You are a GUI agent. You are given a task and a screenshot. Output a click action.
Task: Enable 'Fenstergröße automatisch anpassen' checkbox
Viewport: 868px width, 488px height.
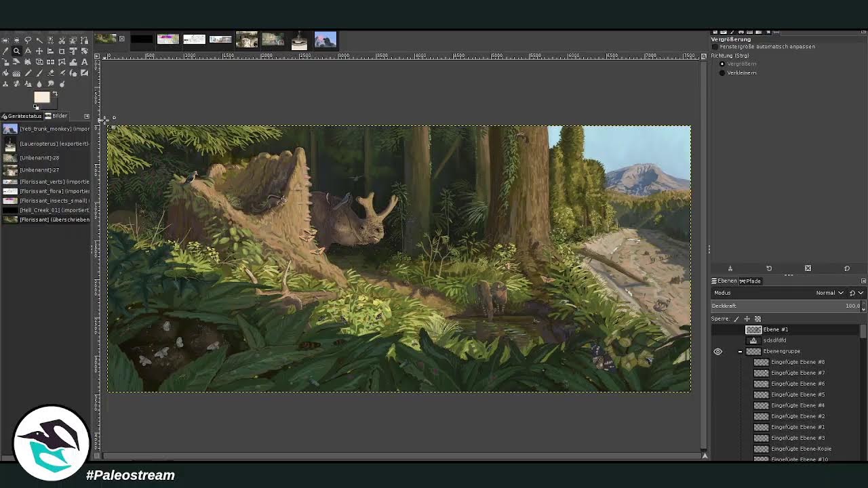point(715,47)
